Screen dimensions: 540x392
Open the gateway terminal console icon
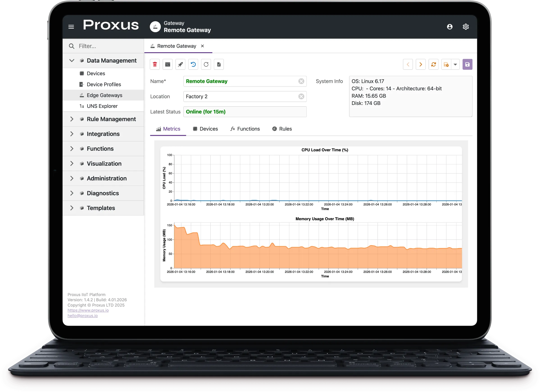pyautogui.click(x=167, y=64)
